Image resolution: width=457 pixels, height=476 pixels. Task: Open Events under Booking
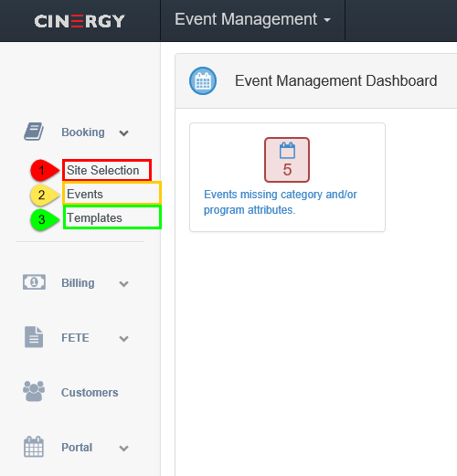coord(85,194)
